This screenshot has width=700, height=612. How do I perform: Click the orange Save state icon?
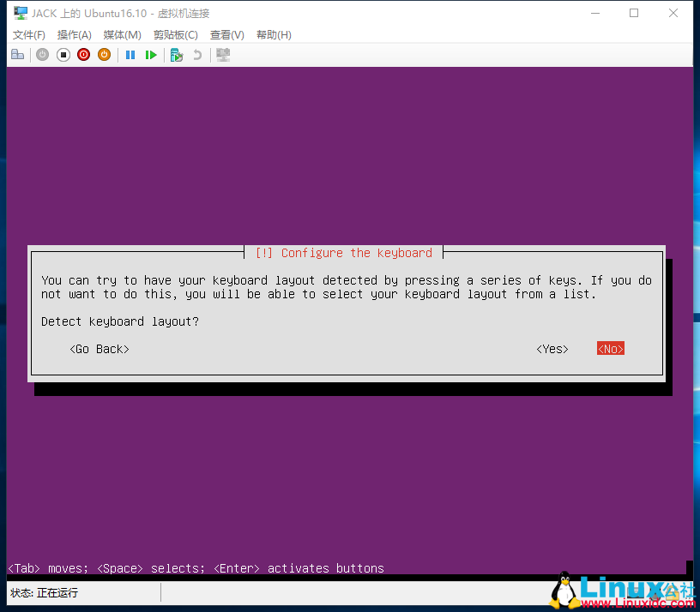point(104,54)
